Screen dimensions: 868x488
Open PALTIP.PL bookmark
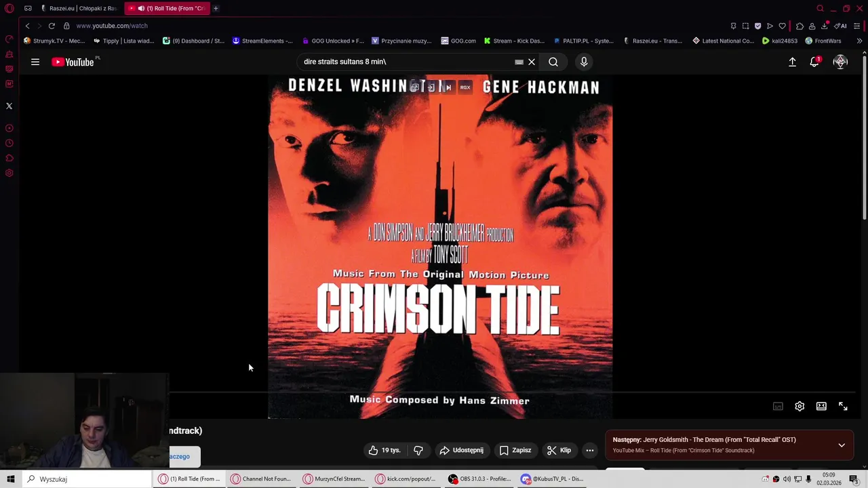[x=583, y=41]
